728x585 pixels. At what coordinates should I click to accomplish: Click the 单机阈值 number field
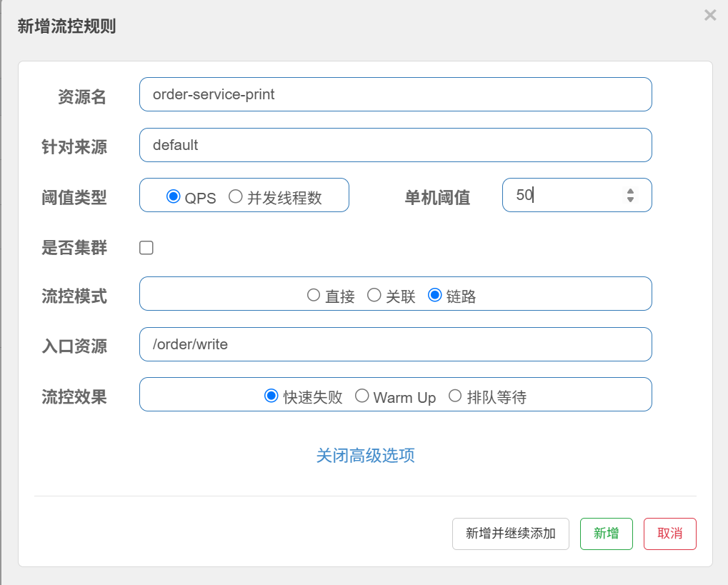(577, 195)
